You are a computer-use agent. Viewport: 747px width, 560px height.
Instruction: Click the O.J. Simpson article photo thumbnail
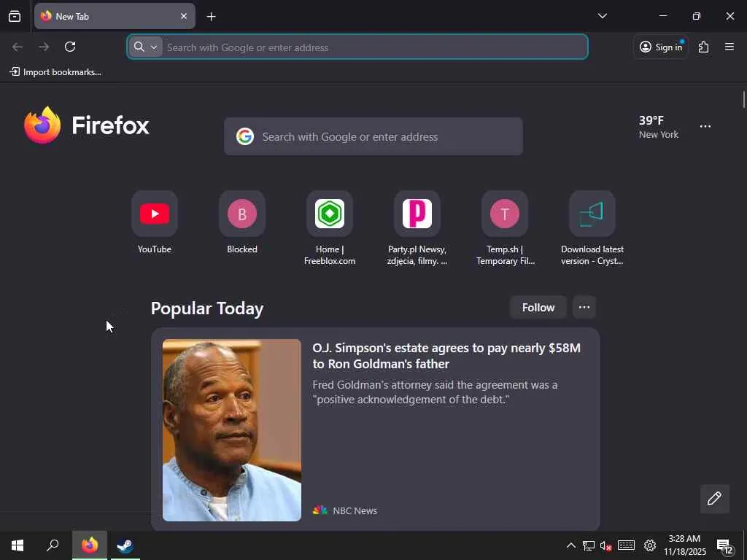[231, 430]
